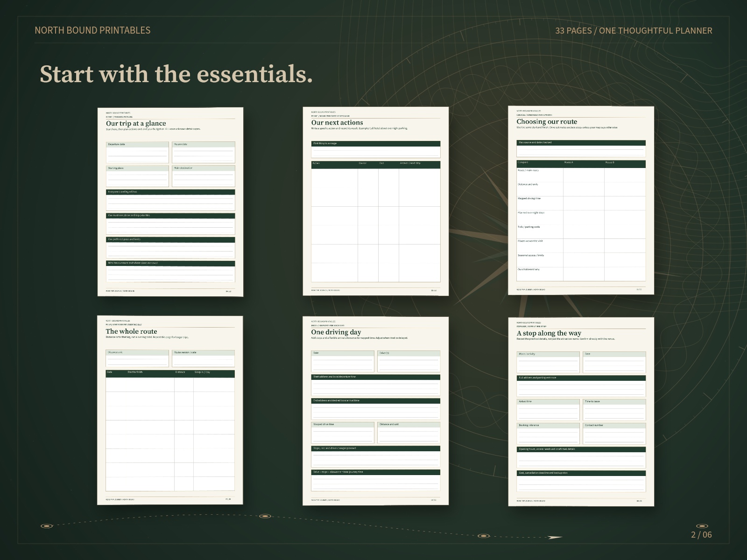Click the 'Owner' column header

coord(363,163)
